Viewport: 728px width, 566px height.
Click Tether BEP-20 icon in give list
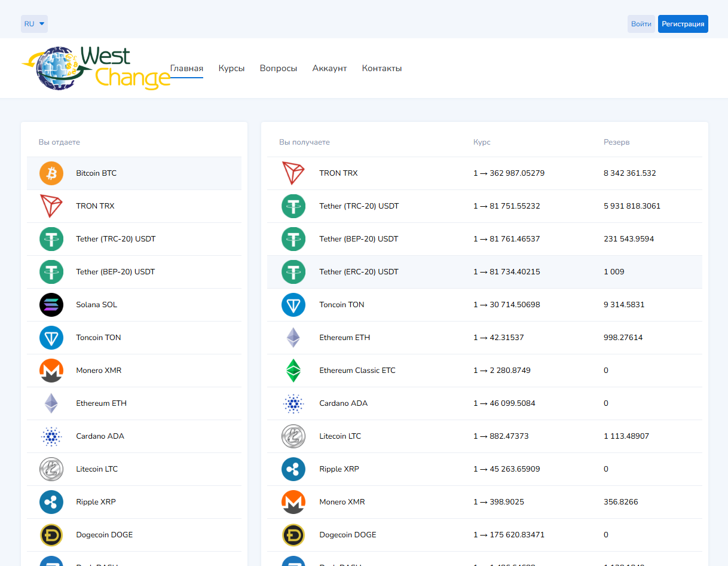(x=51, y=272)
